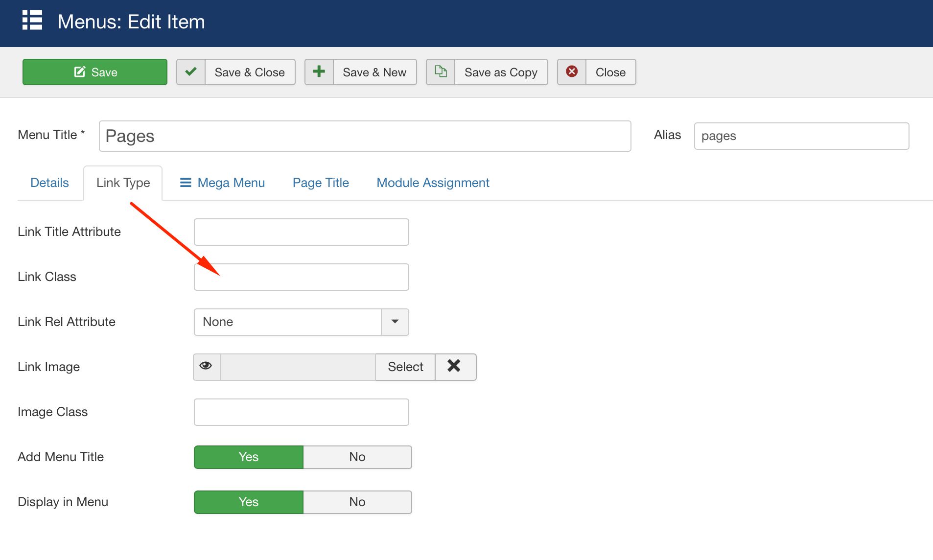Open the Module Assignment tab
Image resolution: width=933 pixels, height=560 pixels.
pyautogui.click(x=433, y=183)
